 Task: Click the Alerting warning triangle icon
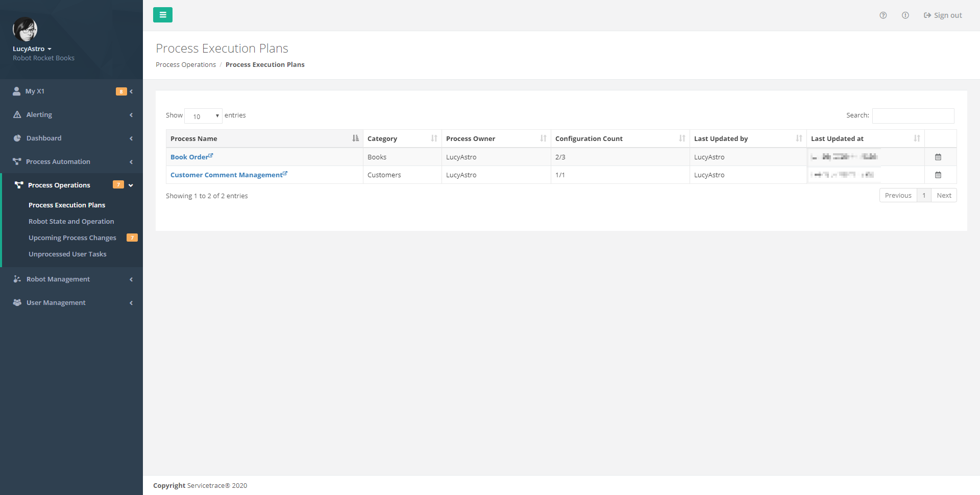pyautogui.click(x=16, y=114)
